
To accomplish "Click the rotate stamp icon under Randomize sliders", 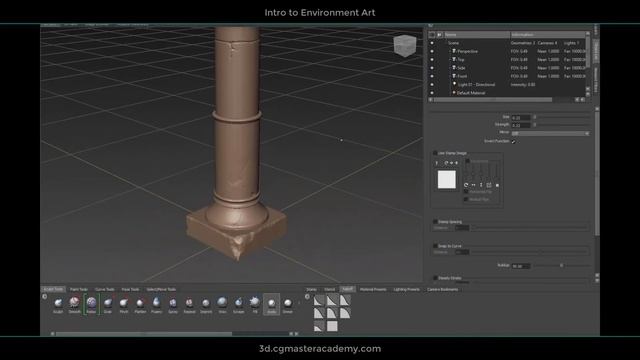I will pos(466,185).
